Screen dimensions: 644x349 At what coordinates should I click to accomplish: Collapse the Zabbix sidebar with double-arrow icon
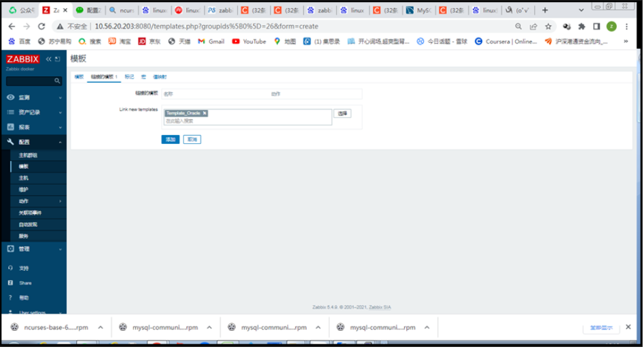pos(48,59)
